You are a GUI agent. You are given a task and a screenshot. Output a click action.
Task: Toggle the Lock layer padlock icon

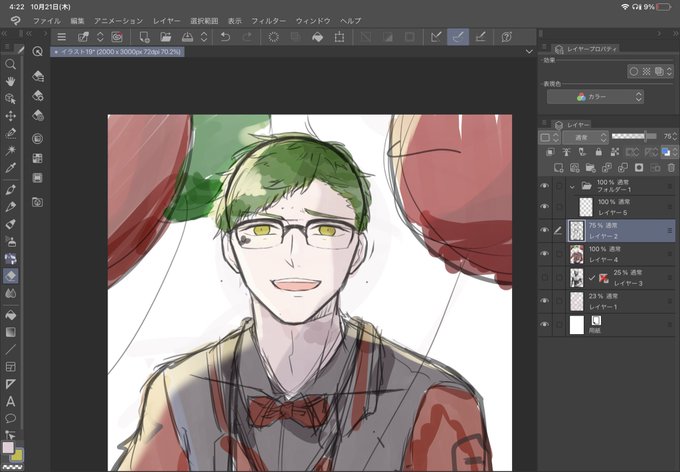point(598,152)
